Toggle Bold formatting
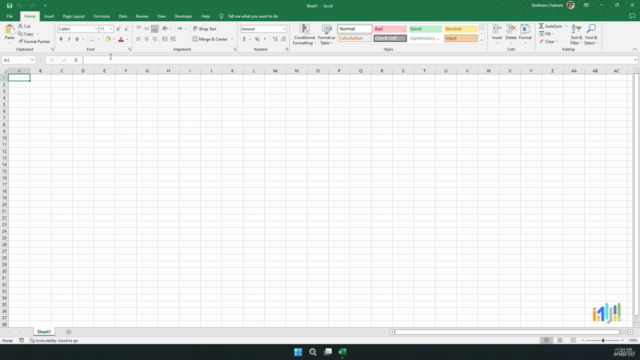The height and width of the screenshot is (360, 640). click(61, 39)
